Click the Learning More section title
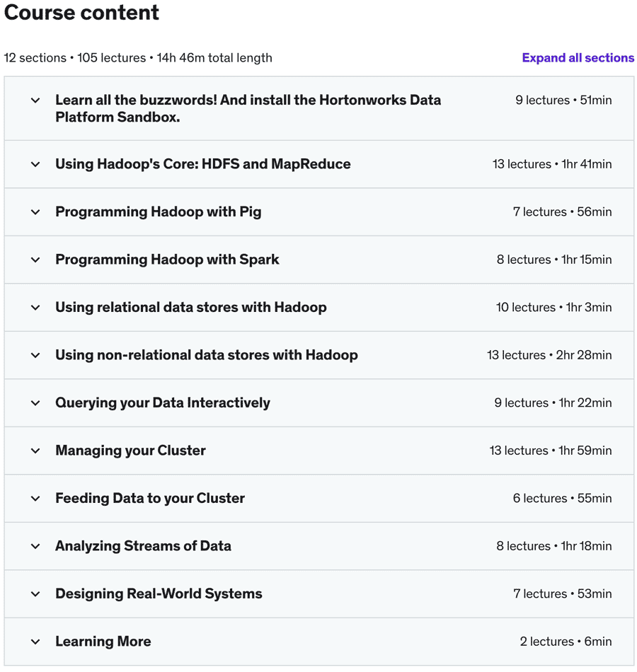 point(103,642)
